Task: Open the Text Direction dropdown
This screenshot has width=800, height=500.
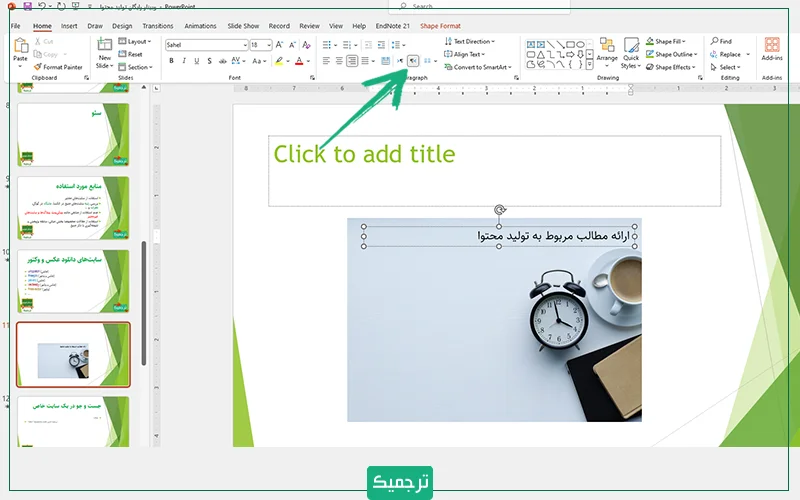Action: click(x=470, y=41)
